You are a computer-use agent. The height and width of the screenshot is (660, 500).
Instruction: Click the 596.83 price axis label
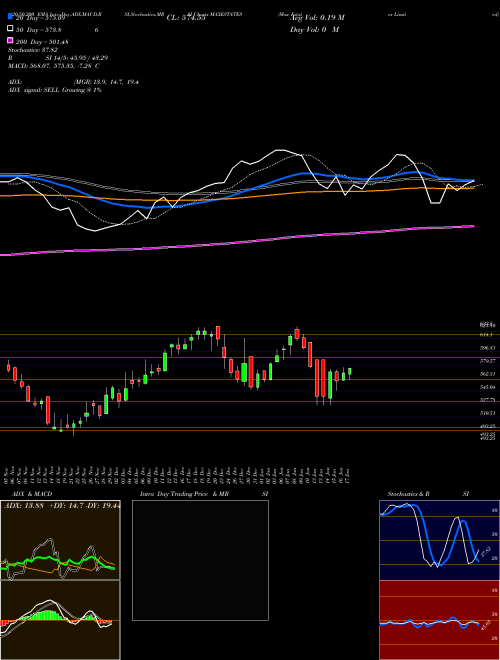coord(487,348)
